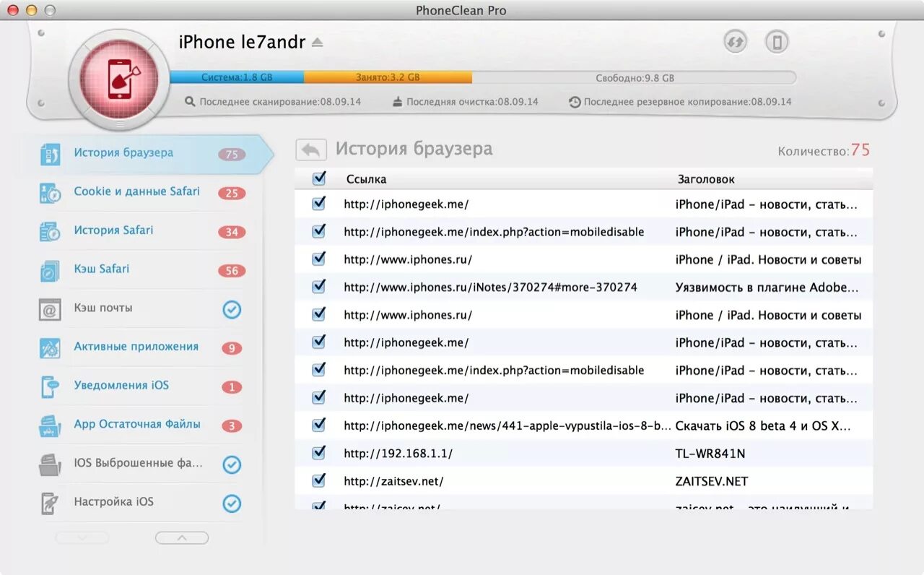Uncheck the http://www.iphones.ru/iNotes/370274 row checkbox
Viewport: 924px width, 575px height.
pyautogui.click(x=318, y=287)
